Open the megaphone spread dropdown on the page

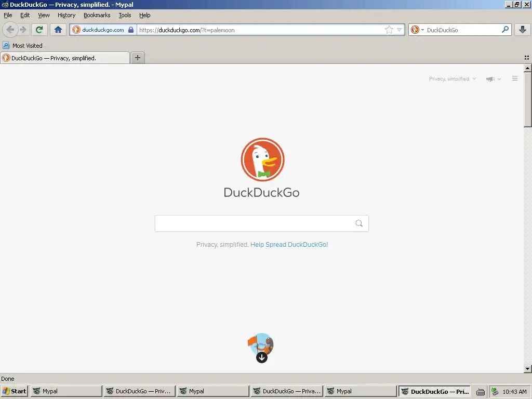point(494,79)
